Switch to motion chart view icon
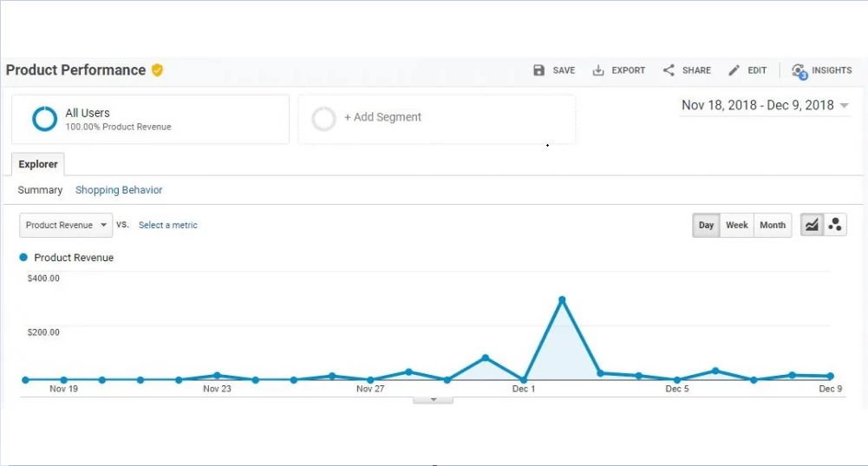This screenshot has width=868, height=466. pos(835,225)
